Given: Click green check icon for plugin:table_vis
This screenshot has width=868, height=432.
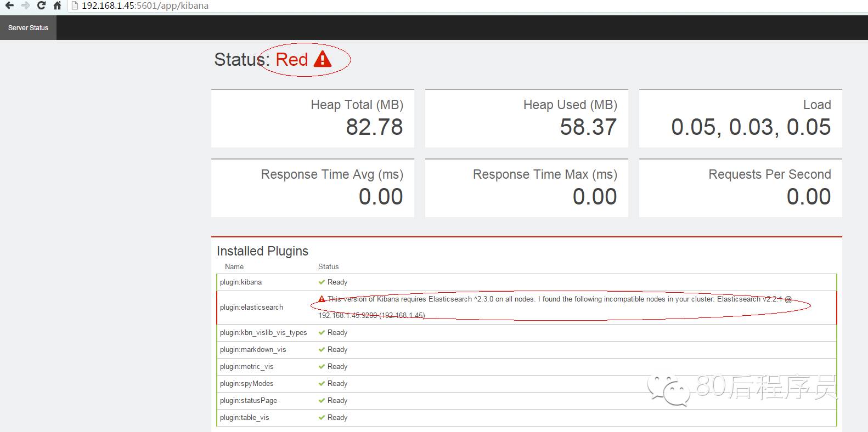Looking at the screenshot, I should [322, 418].
